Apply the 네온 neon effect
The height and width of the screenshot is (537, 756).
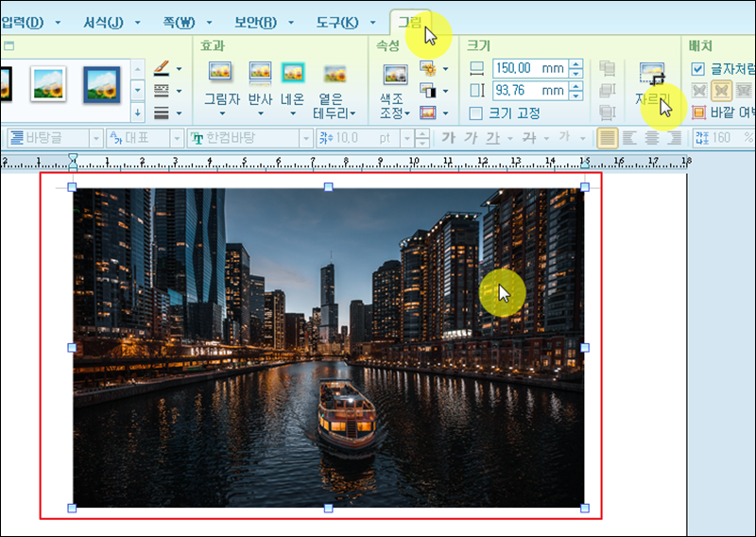[x=293, y=88]
